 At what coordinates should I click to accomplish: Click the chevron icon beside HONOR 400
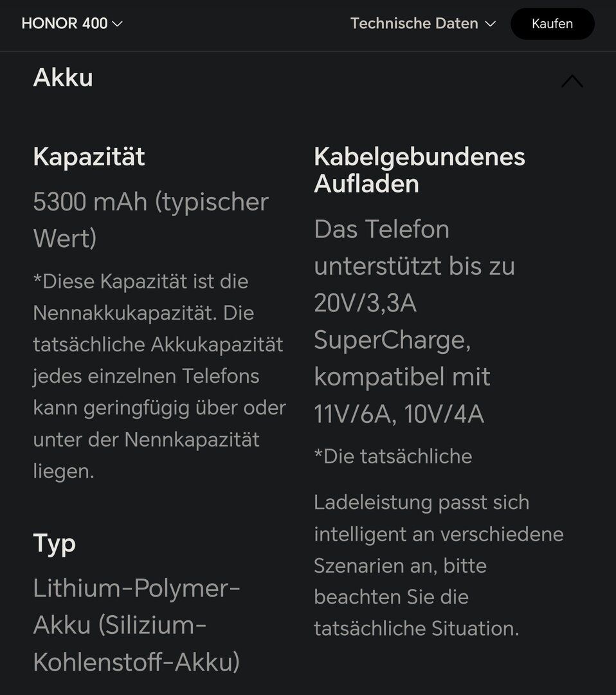[117, 24]
